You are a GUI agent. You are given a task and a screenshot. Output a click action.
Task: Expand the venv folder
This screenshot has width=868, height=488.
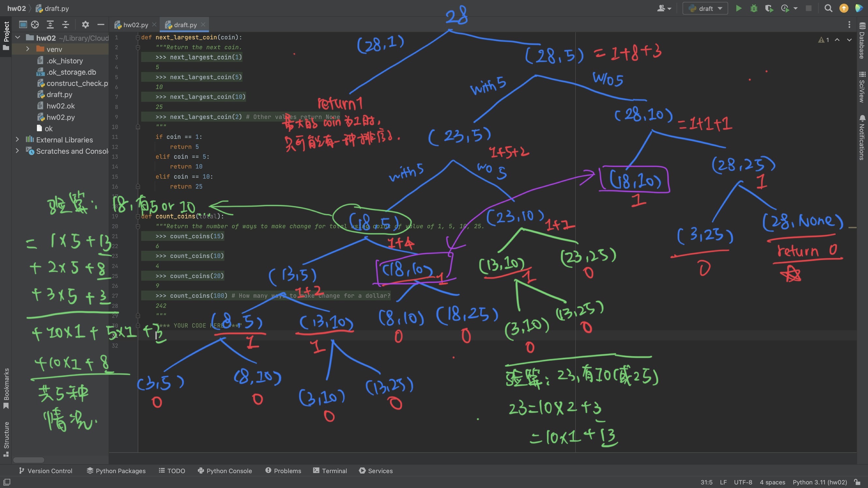tap(28, 49)
